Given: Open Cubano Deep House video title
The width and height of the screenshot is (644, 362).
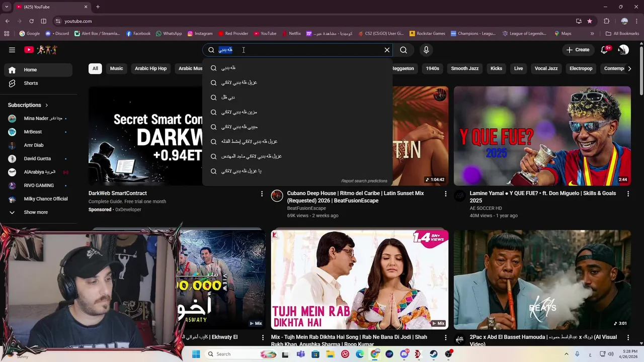Looking at the screenshot, I should (355, 197).
